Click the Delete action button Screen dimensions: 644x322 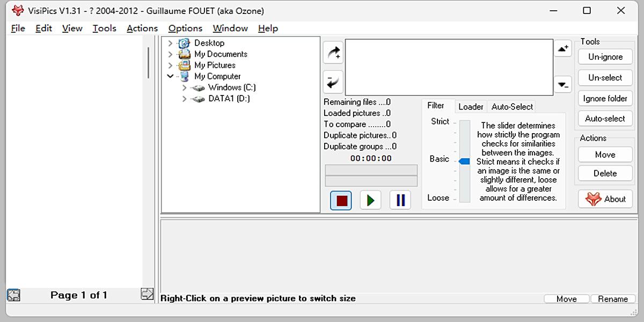605,173
